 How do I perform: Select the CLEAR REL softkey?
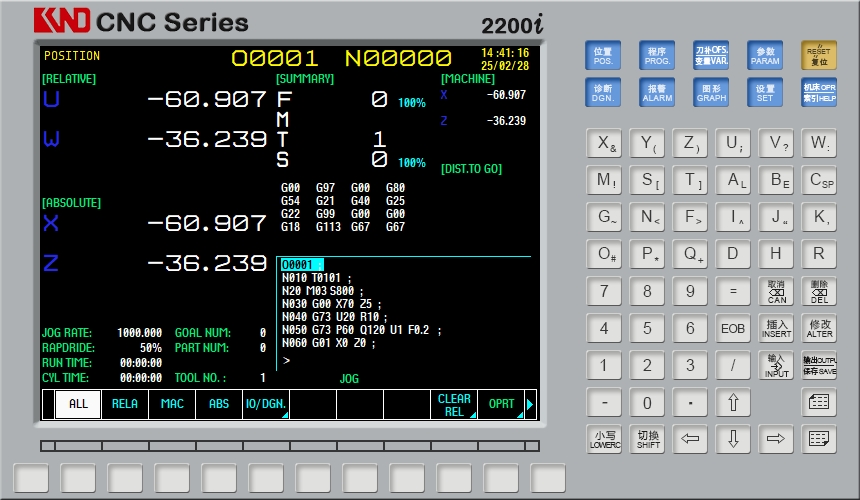click(x=454, y=404)
